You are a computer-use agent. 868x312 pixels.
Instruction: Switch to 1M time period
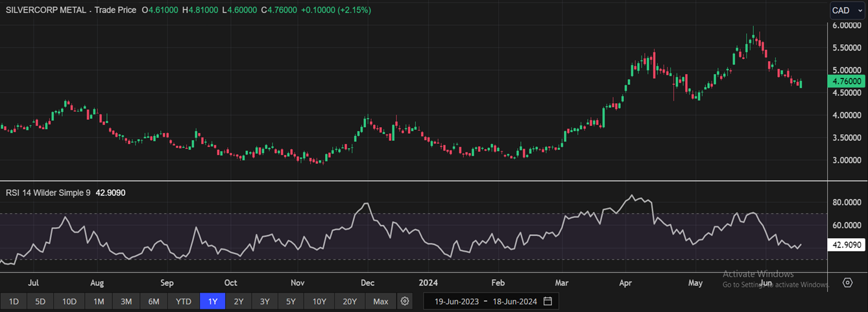99,302
